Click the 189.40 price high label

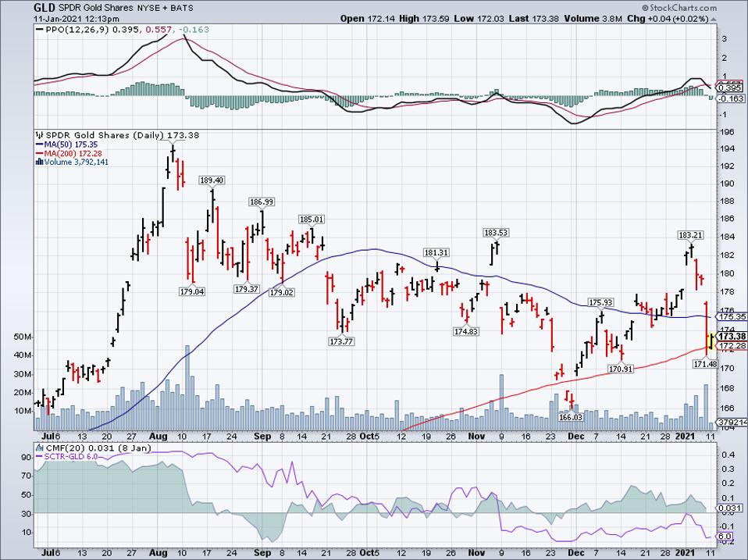pos(212,180)
